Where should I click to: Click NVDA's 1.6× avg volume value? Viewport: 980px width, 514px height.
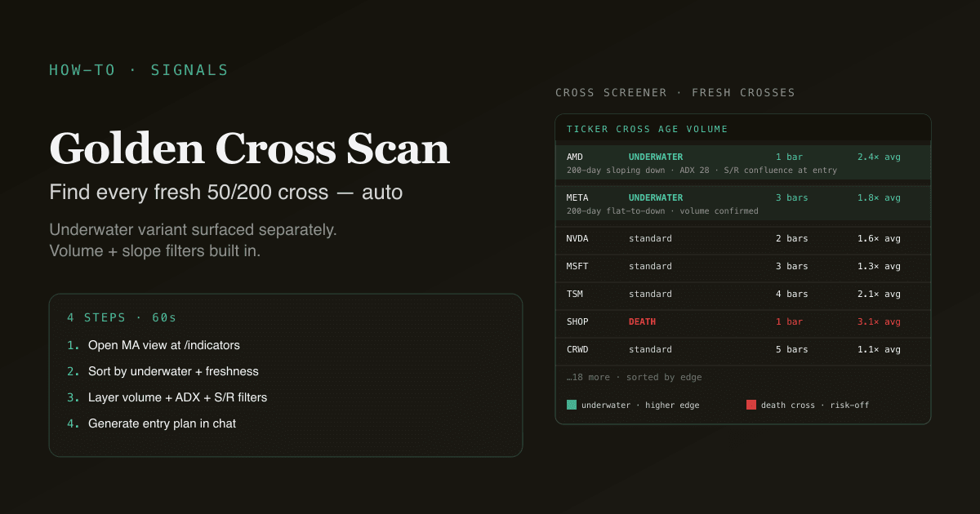click(x=879, y=238)
